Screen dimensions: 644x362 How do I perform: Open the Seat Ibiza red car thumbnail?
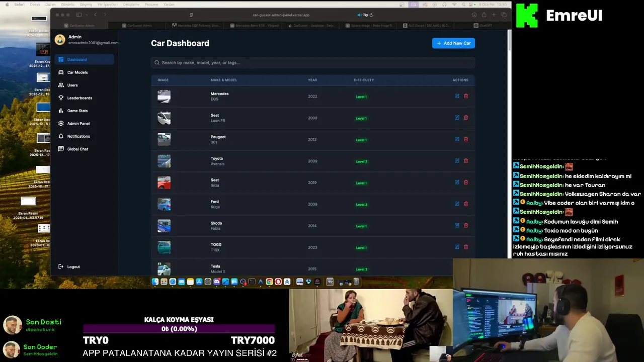pyautogui.click(x=164, y=183)
